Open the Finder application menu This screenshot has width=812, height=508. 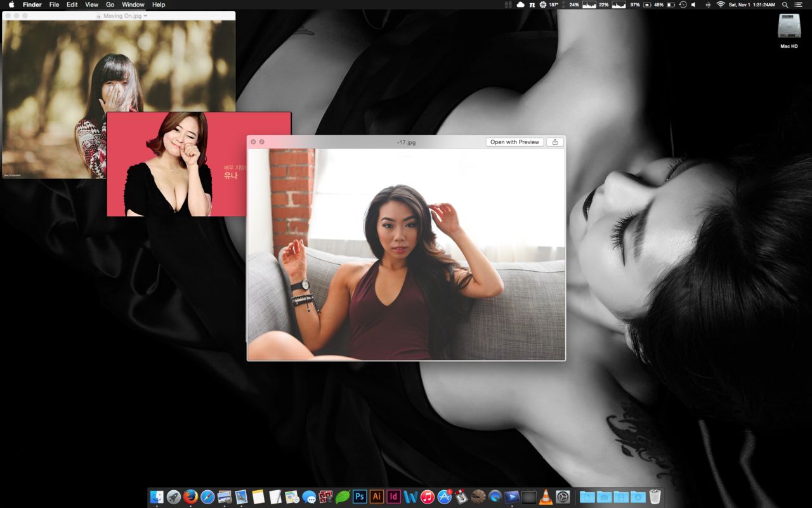[32, 4]
